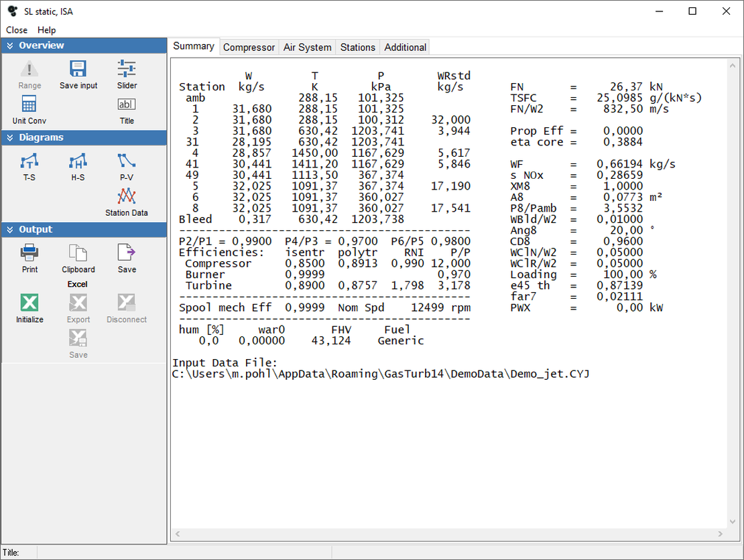This screenshot has height=560, width=744.
Task: Click the Close menu item
Action: coord(17,30)
